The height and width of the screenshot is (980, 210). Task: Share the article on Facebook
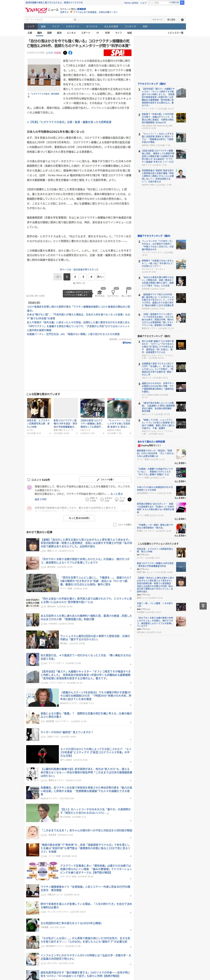70,53
